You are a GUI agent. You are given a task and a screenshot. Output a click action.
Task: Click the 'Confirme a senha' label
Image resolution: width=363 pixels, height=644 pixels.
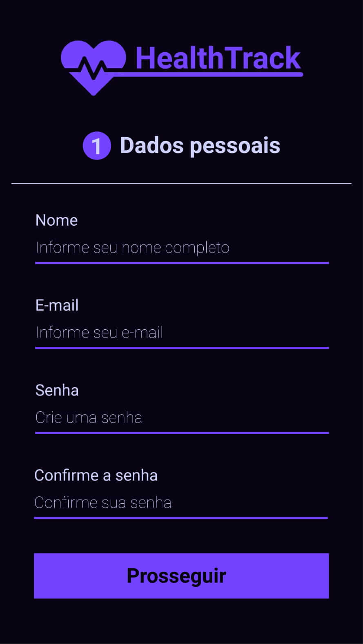tap(96, 475)
